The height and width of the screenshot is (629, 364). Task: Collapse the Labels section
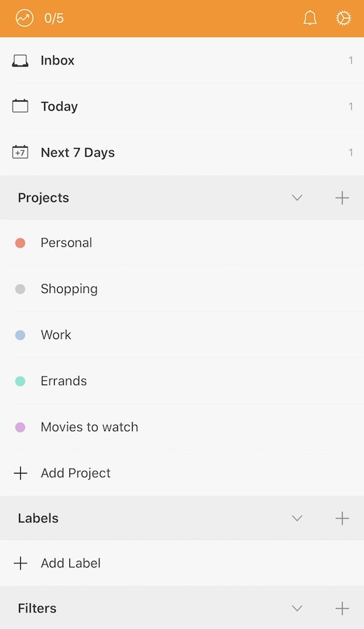coord(297,518)
